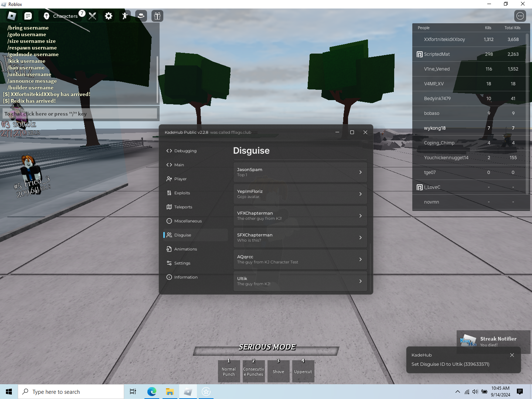
Task: Go to the Teleports tab
Action: (x=195, y=207)
